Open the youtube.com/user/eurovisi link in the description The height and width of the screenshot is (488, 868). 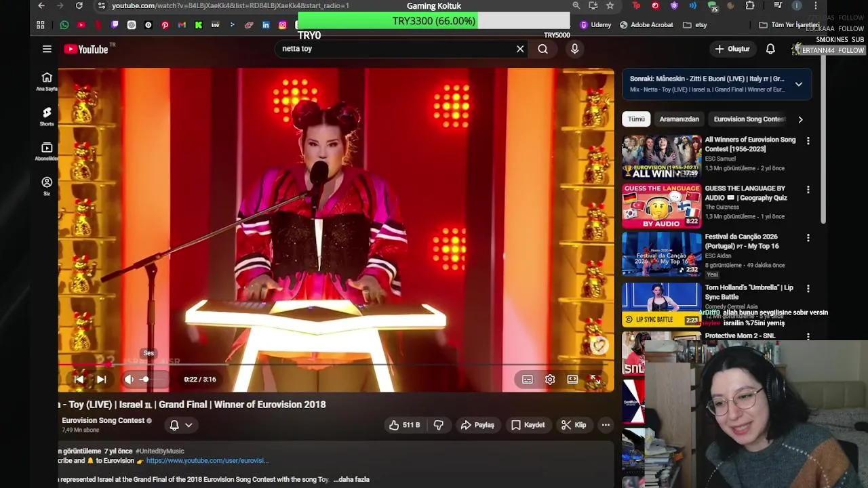tap(207, 460)
